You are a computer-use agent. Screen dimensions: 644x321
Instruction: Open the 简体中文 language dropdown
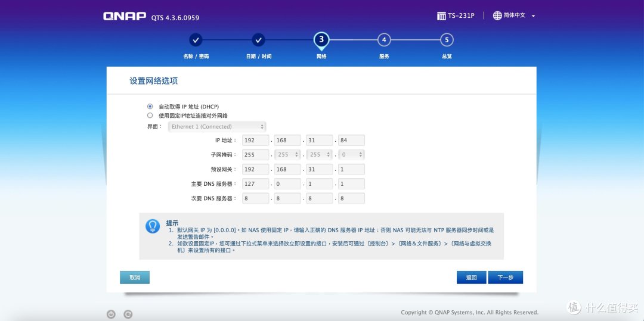[x=519, y=15]
